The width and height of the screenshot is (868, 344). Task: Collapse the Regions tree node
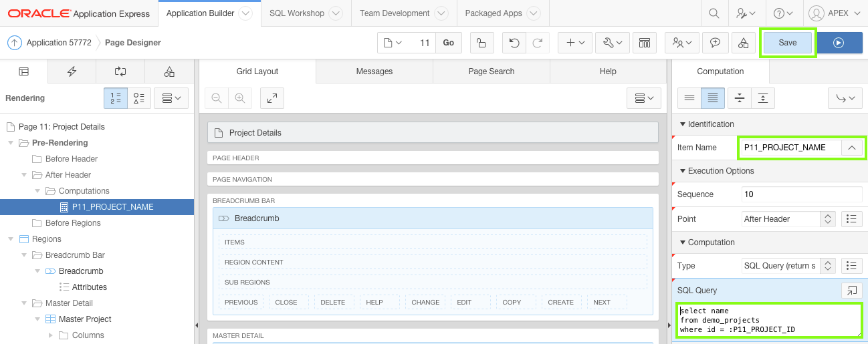tap(10, 239)
